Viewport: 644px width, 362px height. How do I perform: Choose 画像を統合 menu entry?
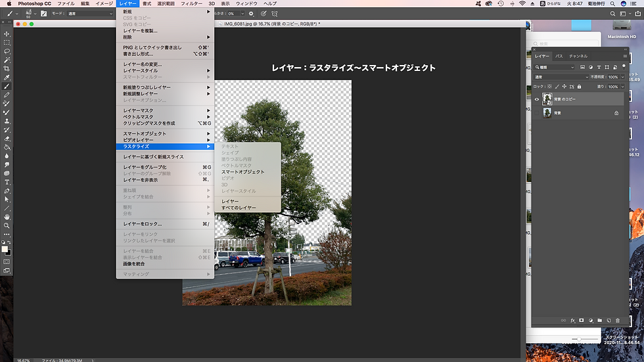click(x=165, y=264)
